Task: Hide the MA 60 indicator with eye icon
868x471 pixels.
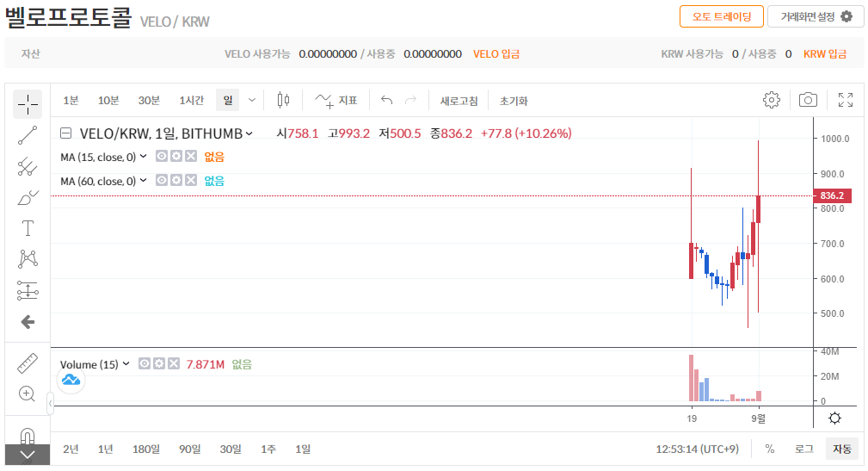Action: coord(161,180)
